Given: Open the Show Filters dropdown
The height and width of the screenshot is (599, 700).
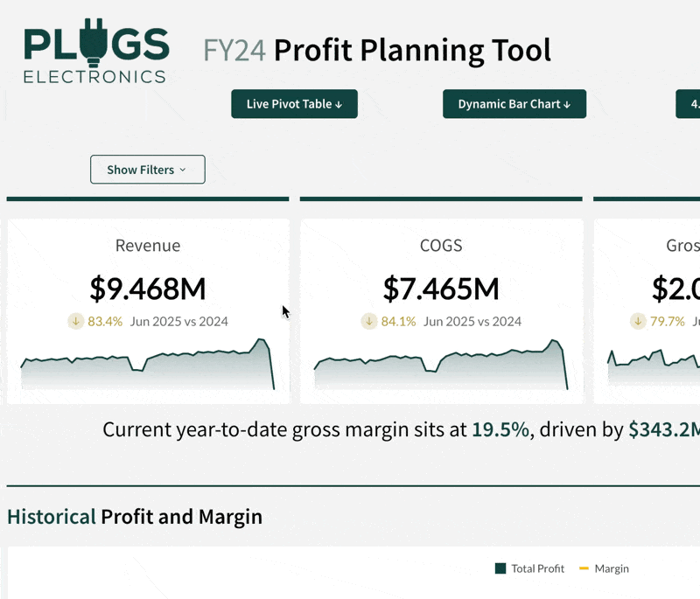Looking at the screenshot, I should (x=147, y=170).
